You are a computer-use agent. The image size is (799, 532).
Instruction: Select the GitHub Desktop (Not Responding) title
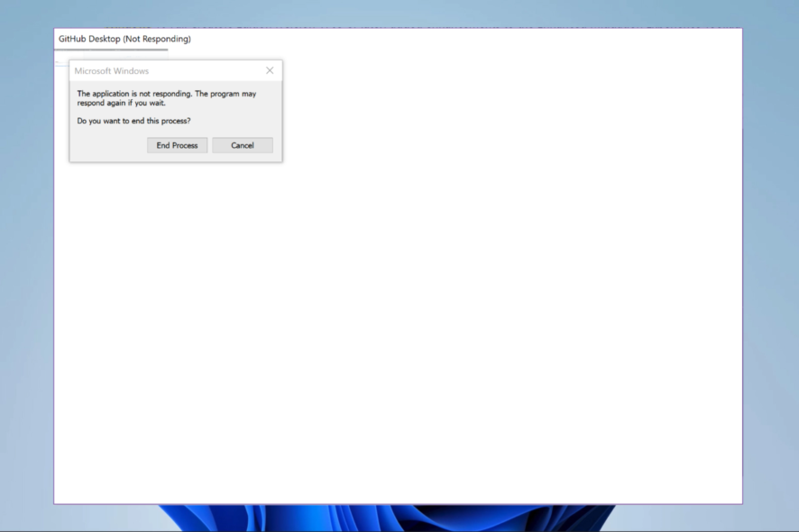point(124,39)
